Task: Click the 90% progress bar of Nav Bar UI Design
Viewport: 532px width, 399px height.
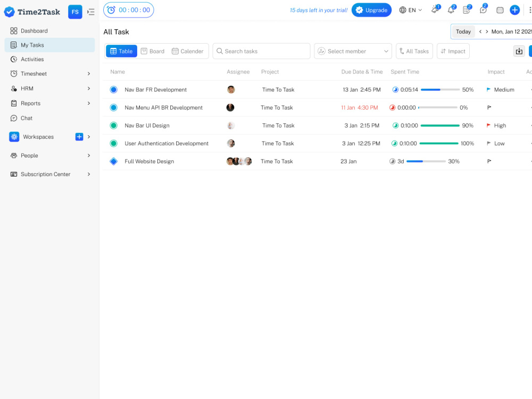Action: point(440,126)
